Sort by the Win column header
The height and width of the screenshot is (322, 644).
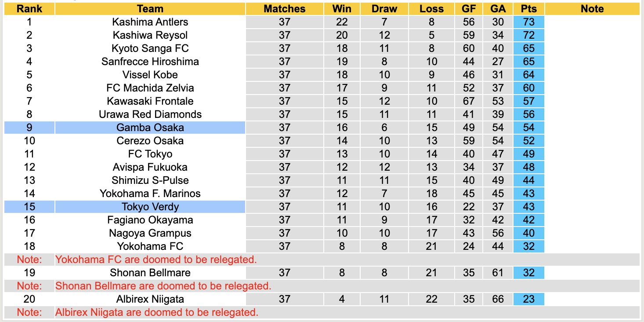(x=341, y=9)
